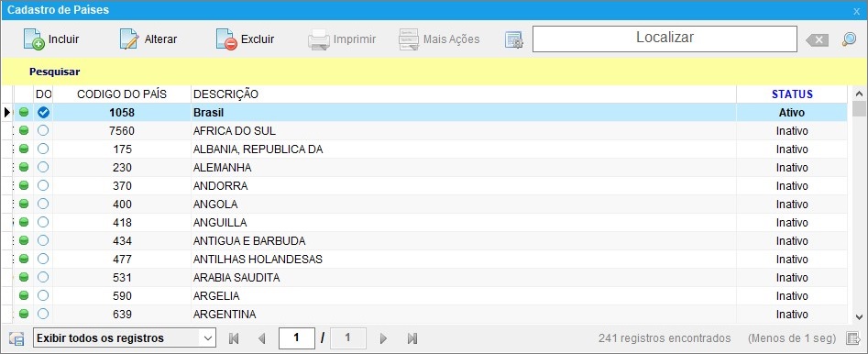Click the Incluir toolbar button
Screen dimensions: 868x354
coord(51,39)
